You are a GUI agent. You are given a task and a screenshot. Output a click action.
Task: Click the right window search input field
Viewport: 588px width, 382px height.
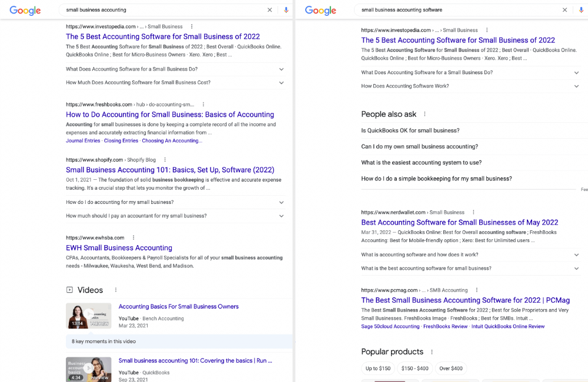(x=459, y=10)
